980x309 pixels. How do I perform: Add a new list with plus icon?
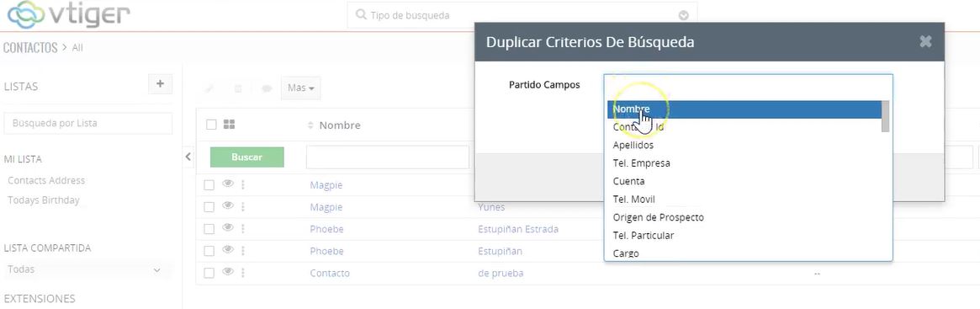click(x=160, y=84)
